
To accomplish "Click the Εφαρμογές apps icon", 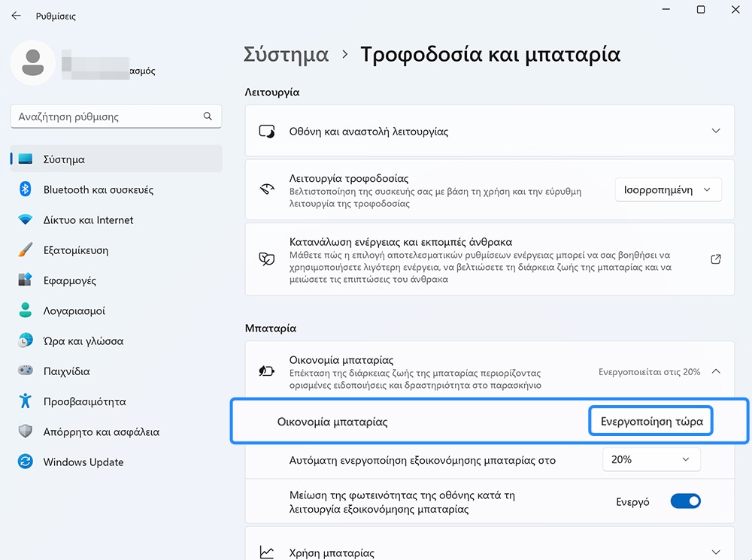I will pyautogui.click(x=26, y=280).
